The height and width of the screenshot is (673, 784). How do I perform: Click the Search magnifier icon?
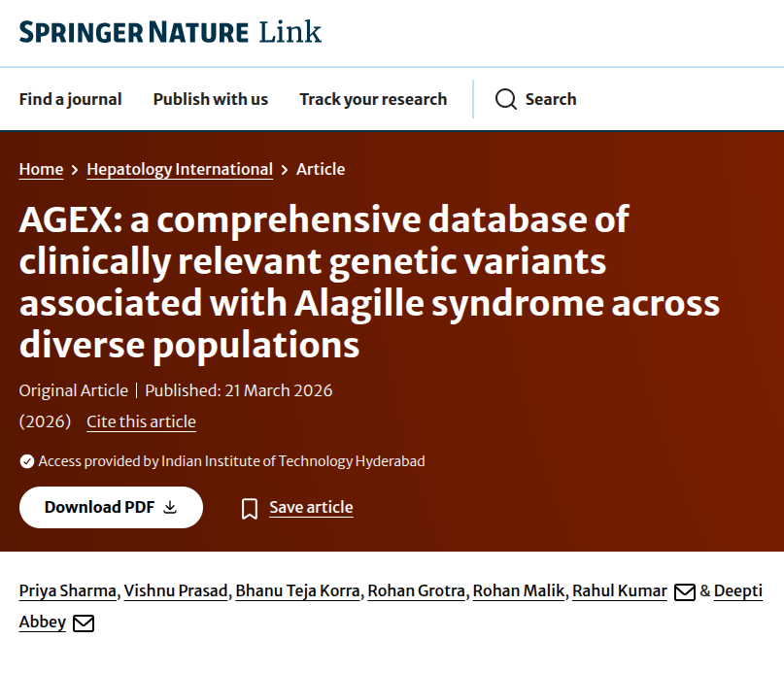(x=505, y=99)
